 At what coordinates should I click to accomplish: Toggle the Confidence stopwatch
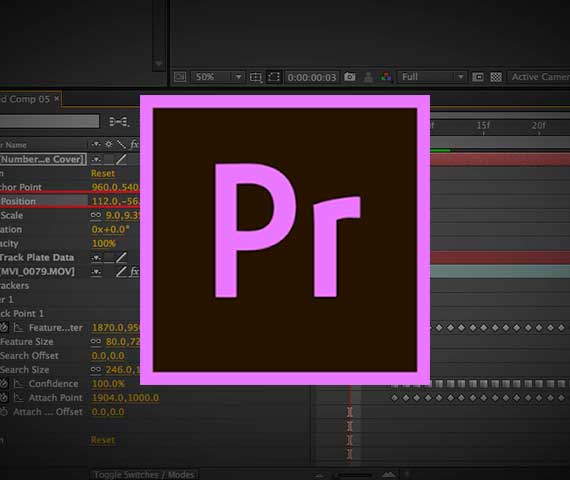(4, 383)
